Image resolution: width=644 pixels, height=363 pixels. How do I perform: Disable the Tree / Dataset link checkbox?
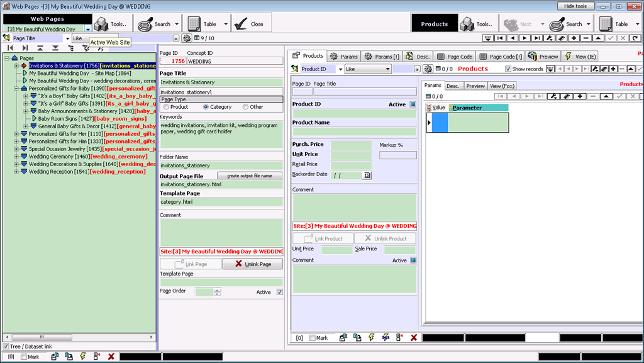tap(7, 347)
